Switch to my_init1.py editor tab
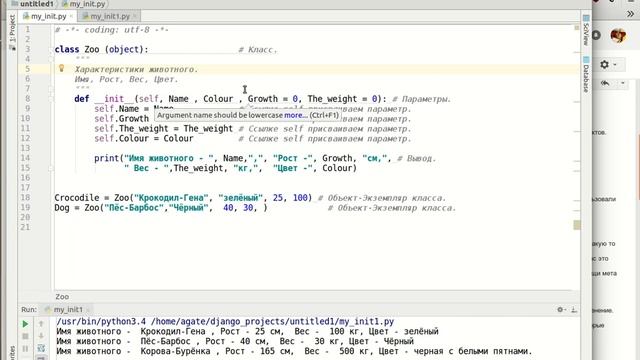This screenshot has height=360, width=640. tap(109, 16)
